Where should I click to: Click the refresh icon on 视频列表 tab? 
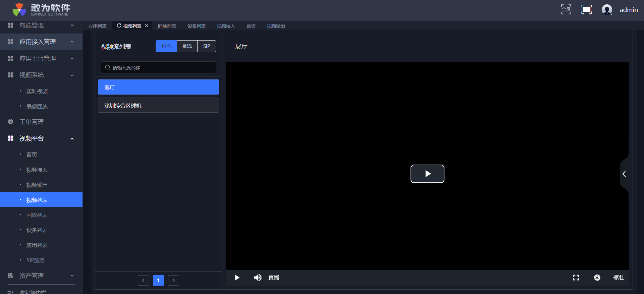(x=119, y=26)
